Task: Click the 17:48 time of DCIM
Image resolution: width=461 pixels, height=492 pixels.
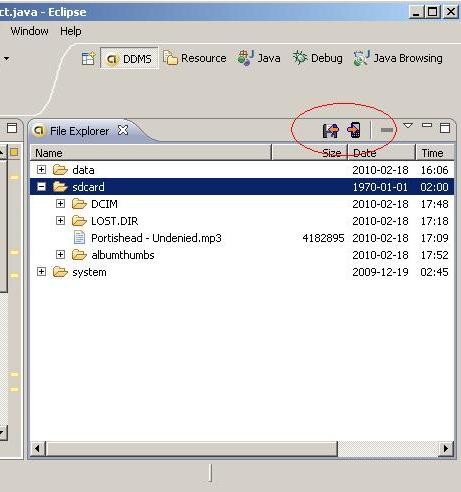Action: [x=434, y=204]
